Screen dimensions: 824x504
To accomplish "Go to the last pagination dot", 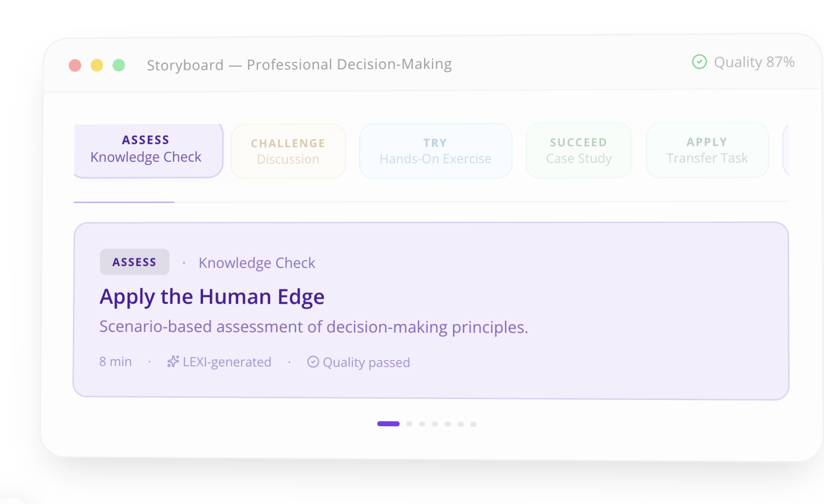I will click(473, 424).
